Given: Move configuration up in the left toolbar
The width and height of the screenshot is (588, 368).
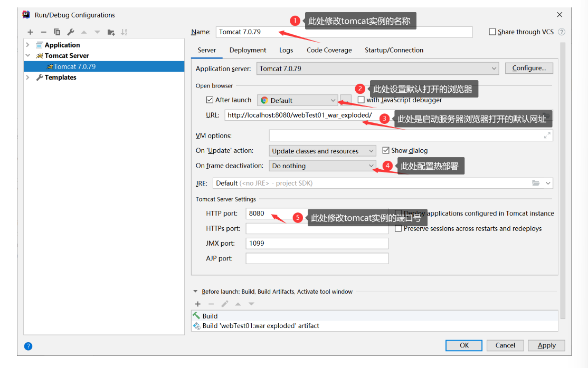Looking at the screenshot, I should click(x=84, y=32).
